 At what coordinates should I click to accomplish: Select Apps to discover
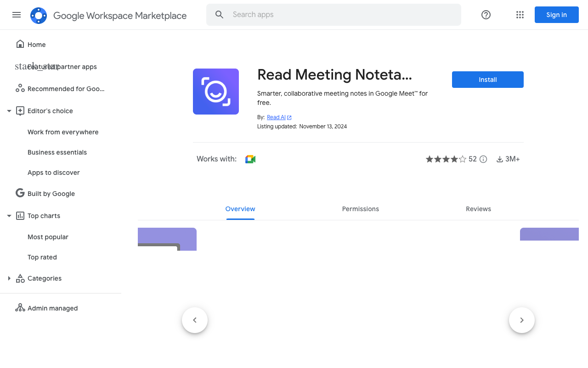[x=54, y=172]
